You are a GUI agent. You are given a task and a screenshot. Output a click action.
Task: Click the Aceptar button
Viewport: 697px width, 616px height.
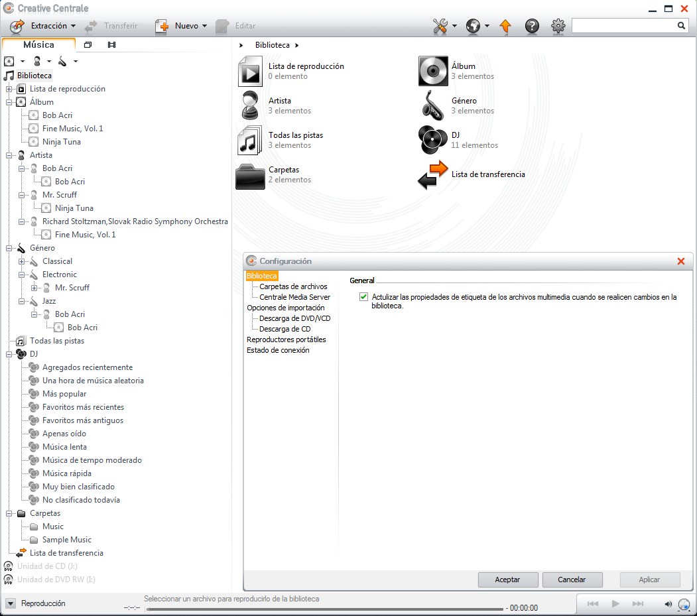click(x=507, y=580)
